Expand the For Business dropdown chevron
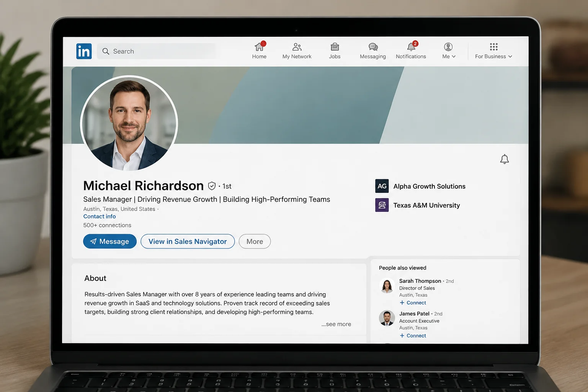This screenshot has height=392, width=588. click(x=510, y=57)
